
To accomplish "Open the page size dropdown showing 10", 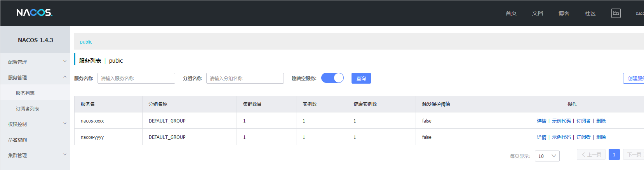I will pos(547,156).
